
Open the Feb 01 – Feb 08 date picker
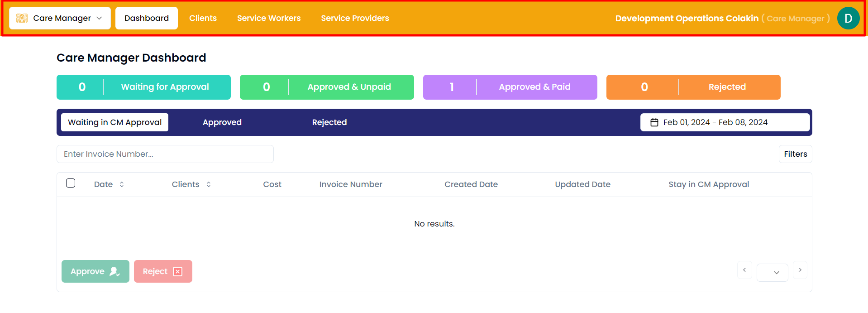[725, 122]
